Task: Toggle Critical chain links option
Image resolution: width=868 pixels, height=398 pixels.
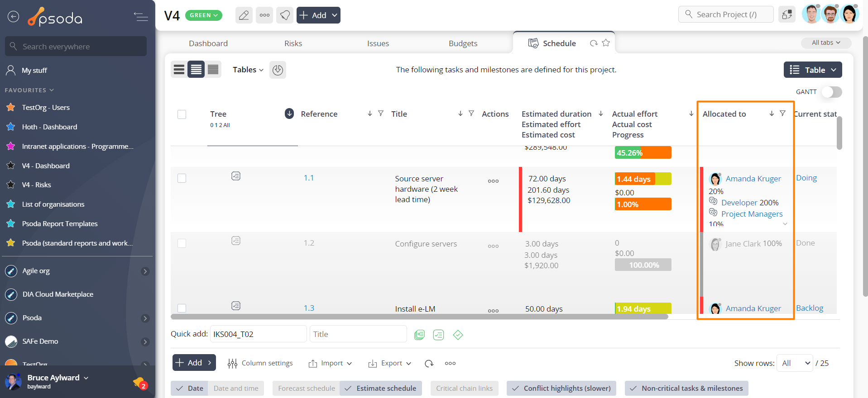Action: click(464, 389)
